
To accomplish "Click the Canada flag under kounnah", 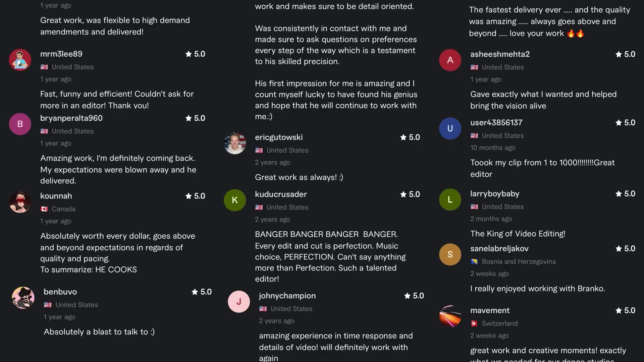I will pyautogui.click(x=44, y=209).
